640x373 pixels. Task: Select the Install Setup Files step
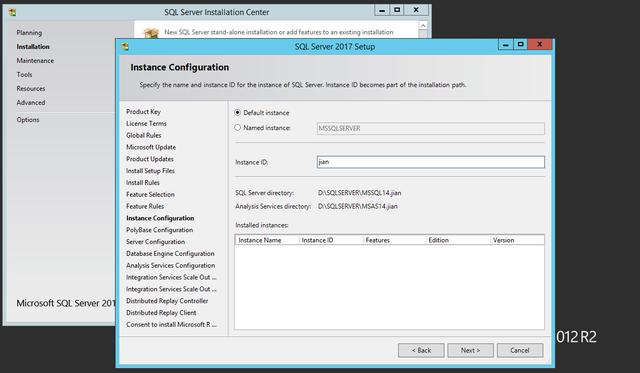pos(150,171)
